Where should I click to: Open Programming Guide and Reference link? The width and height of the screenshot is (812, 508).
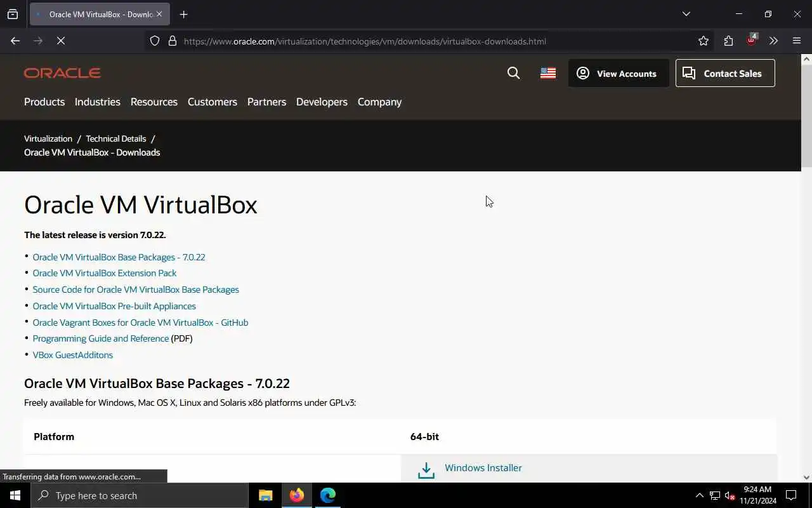tap(101, 338)
